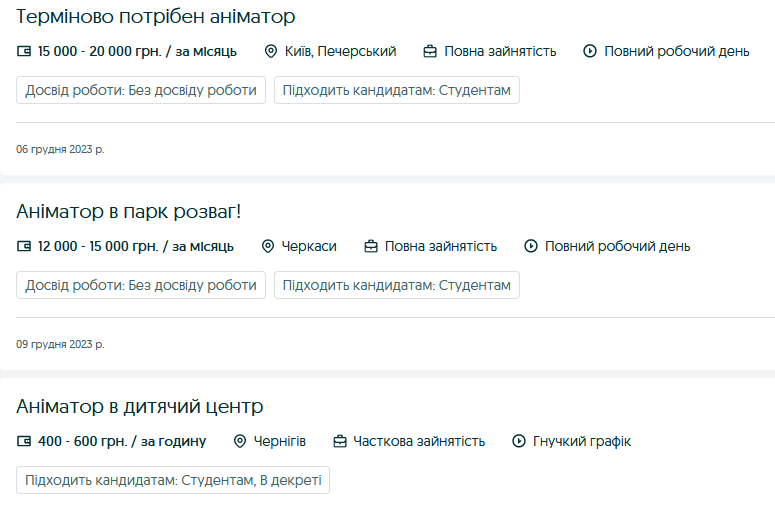Click wallet icon beside 12 000 - 15 000 грн.
775x508 pixels.
(x=25, y=246)
